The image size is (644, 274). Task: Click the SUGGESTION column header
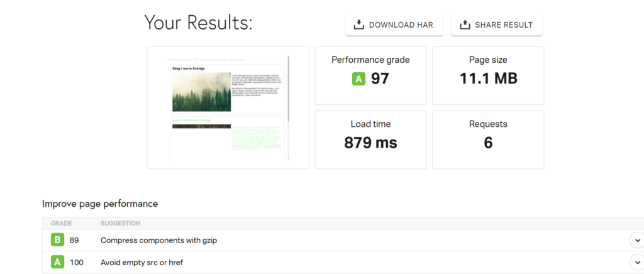click(x=120, y=223)
